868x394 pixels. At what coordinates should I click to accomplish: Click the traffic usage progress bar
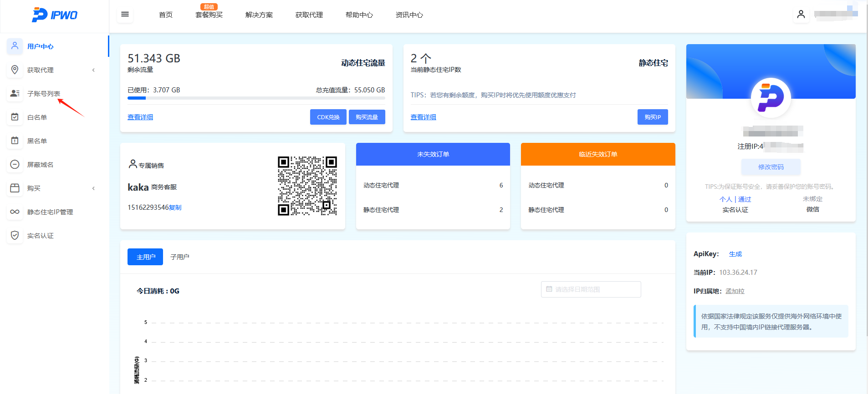coord(256,98)
